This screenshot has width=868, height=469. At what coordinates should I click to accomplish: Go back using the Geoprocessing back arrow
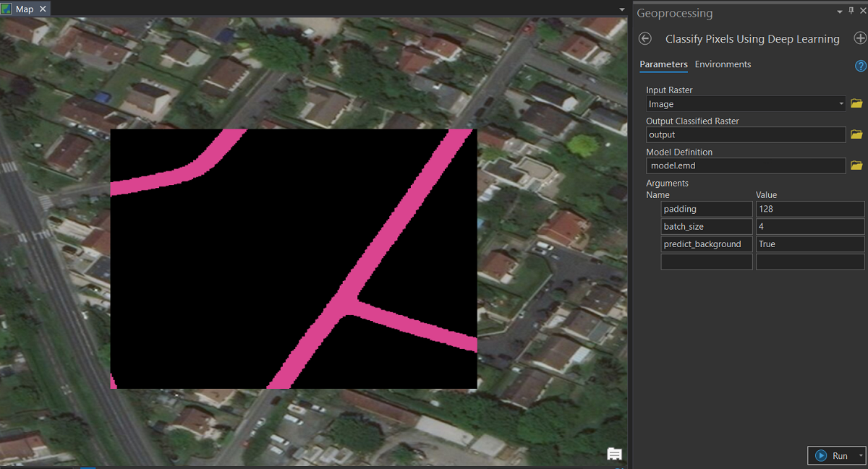(646, 39)
